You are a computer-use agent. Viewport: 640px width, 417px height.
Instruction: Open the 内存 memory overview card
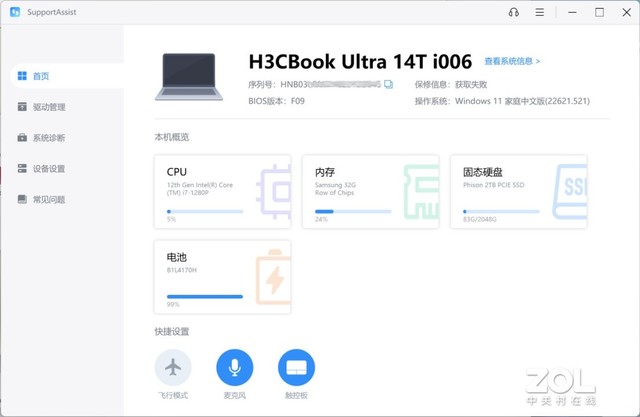coord(371,191)
